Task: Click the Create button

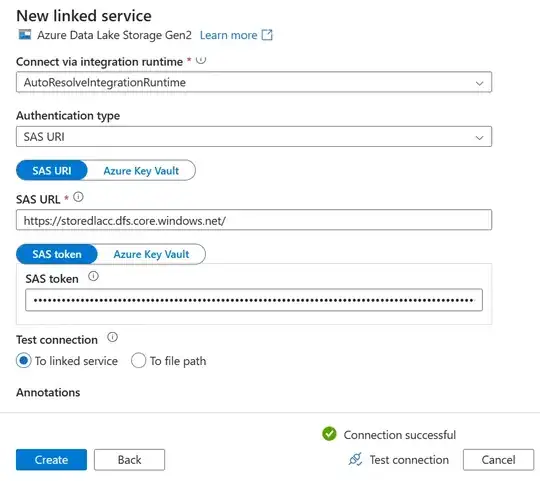Action: point(51,460)
